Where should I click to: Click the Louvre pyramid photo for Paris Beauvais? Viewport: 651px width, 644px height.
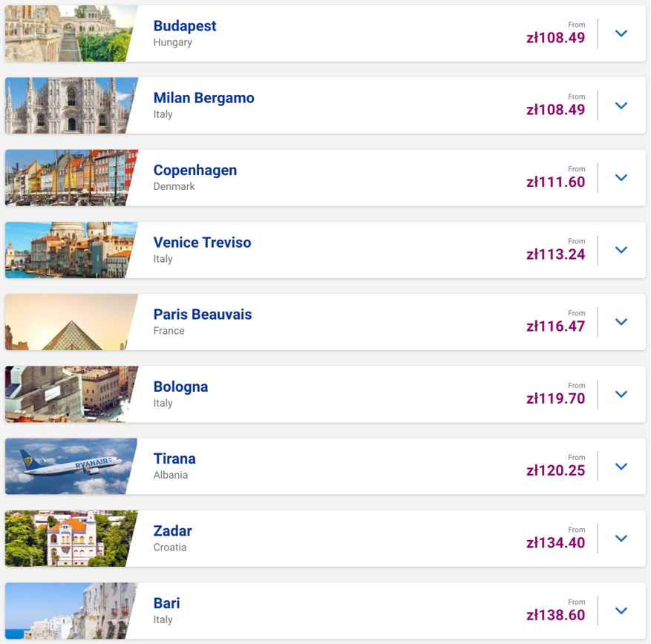tap(71, 322)
